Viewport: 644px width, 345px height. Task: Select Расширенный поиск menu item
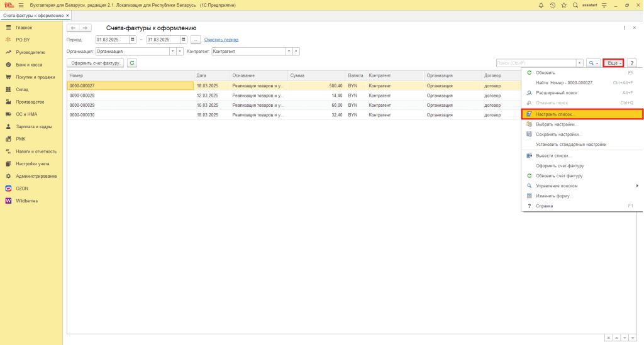(x=582, y=93)
